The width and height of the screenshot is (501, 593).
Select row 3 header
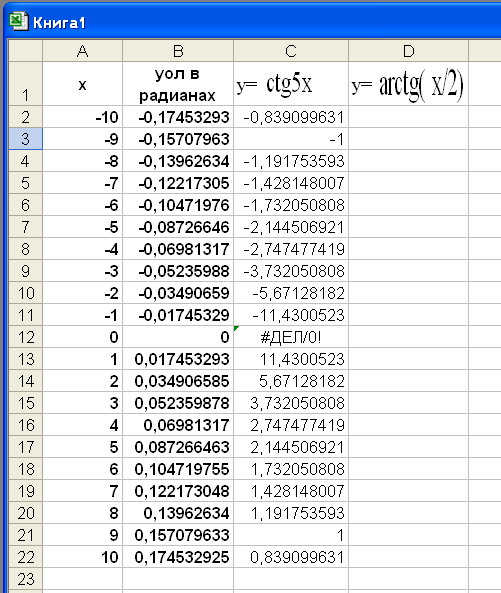click(x=25, y=139)
